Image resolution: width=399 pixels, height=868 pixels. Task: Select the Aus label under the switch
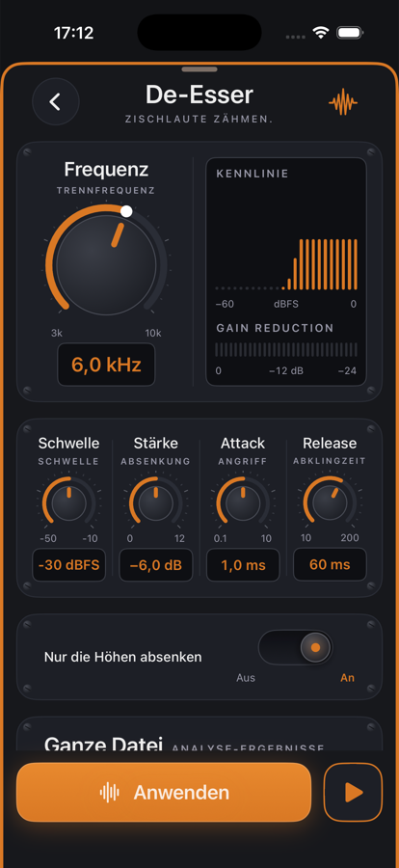[x=246, y=678]
